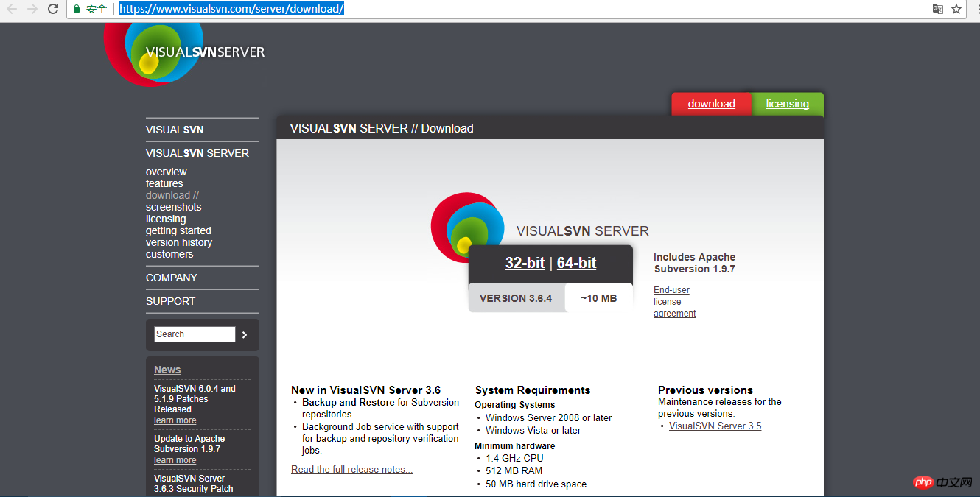Open the News heading link
This screenshot has width=980, height=497.
(x=167, y=370)
